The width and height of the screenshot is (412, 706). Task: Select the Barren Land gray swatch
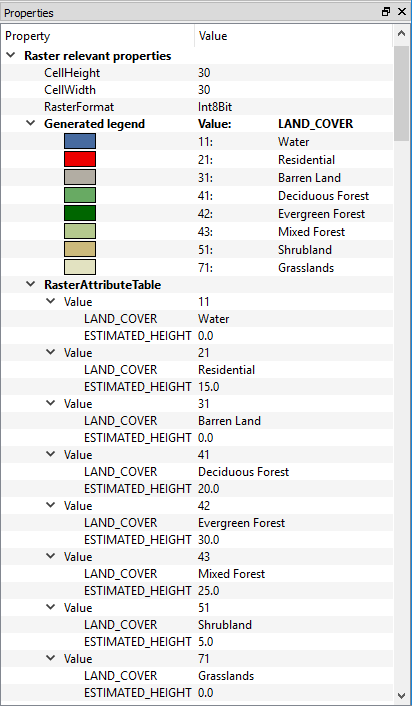(80, 177)
